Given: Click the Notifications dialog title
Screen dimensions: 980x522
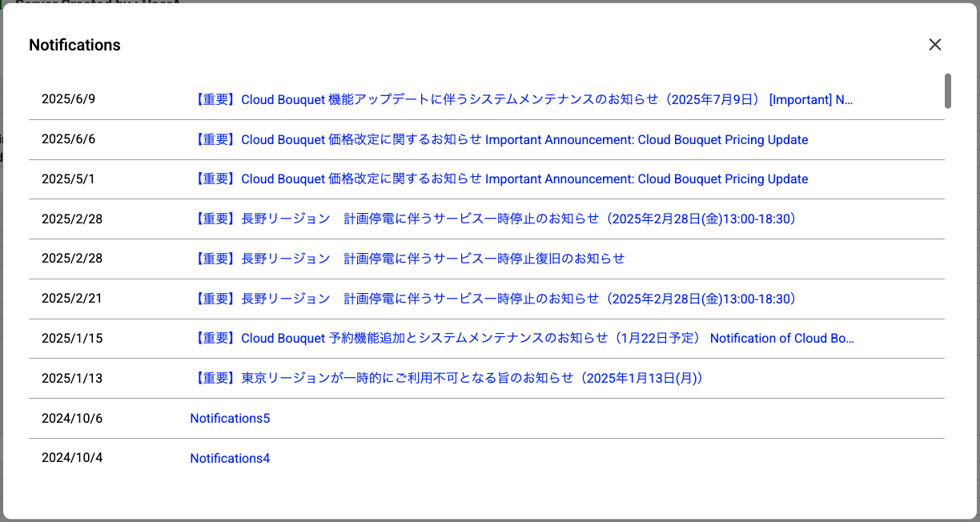Looking at the screenshot, I should pyautogui.click(x=74, y=45).
